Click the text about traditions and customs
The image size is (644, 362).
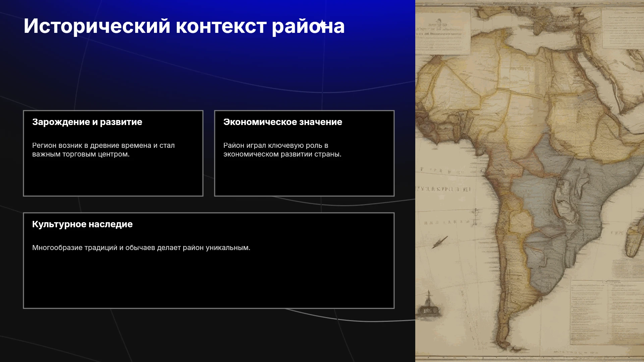click(x=141, y=248)
